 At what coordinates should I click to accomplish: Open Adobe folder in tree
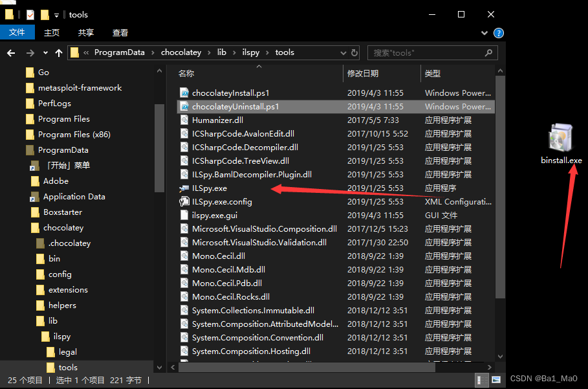click(x=50, y=181)
